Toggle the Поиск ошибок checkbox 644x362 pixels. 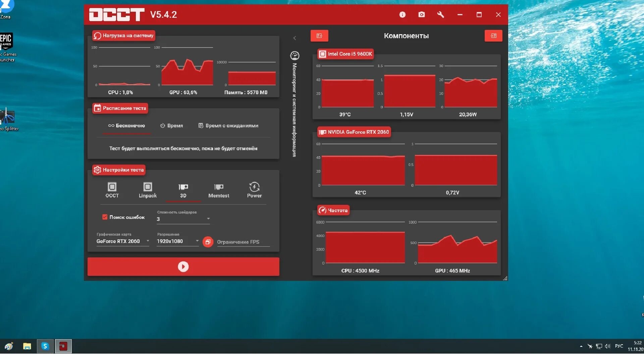[x=105, y=217]
